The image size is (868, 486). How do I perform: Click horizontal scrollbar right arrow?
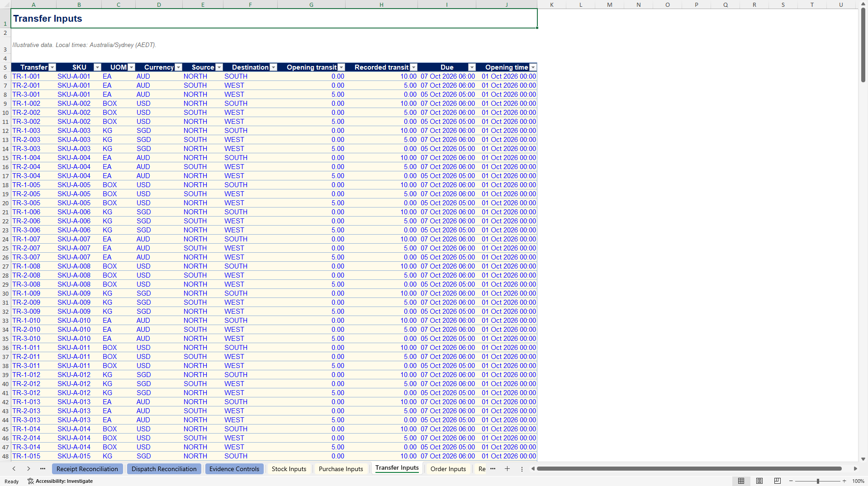855,469
